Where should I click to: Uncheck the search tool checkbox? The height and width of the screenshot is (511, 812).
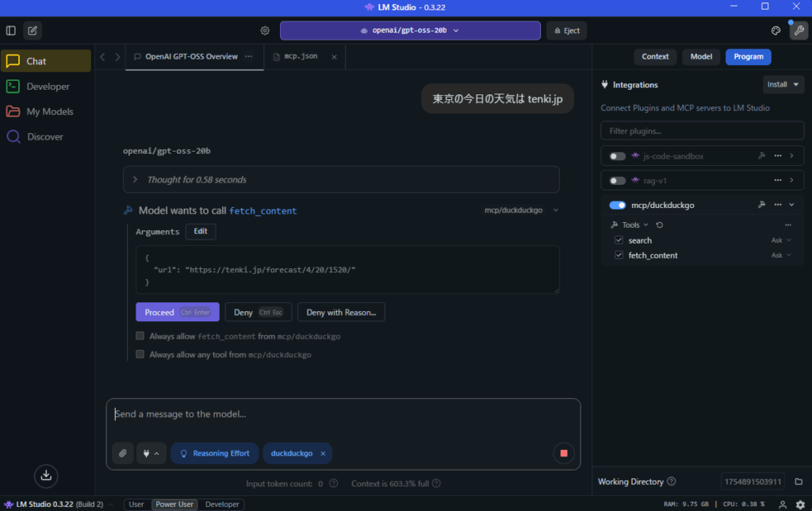[619, 240]
